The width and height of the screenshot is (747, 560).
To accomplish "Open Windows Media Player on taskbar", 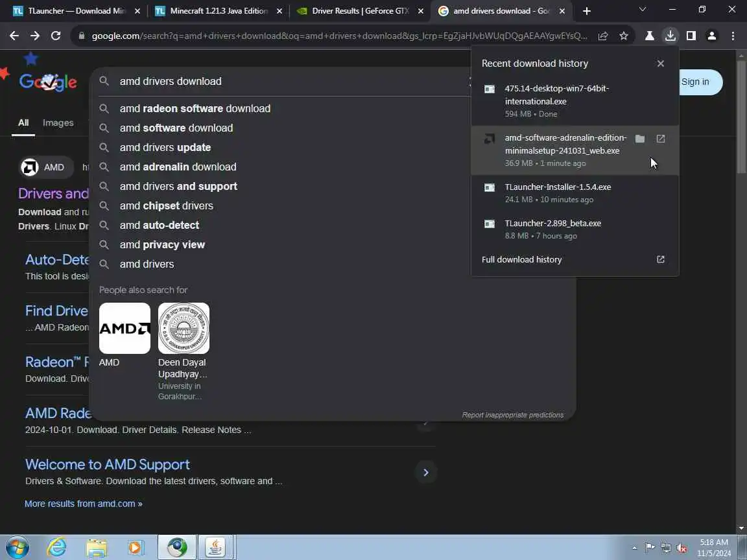I will point(136,548).
